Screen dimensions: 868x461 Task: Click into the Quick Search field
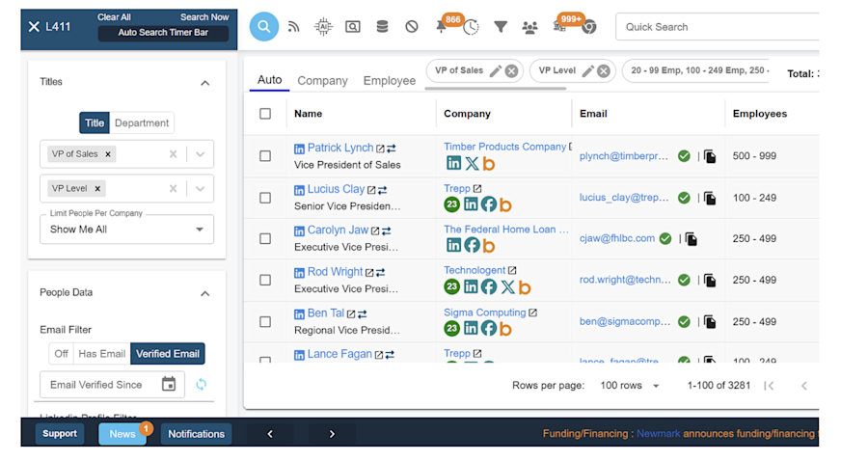coord(717,27)
